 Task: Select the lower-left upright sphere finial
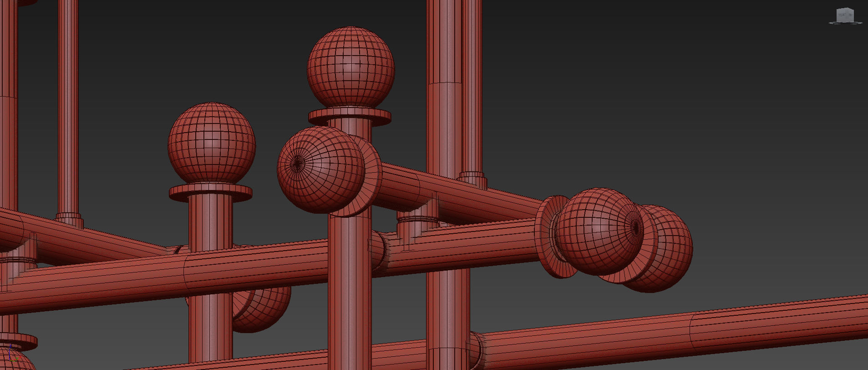pyautogui.click(x=212, y=143)
